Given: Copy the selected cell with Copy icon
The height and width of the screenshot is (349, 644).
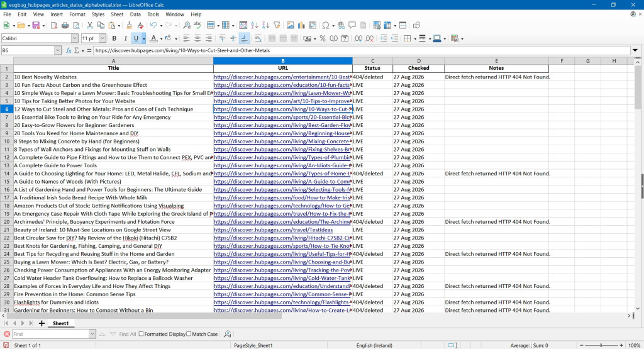Looking at the screenshot, I should point(101,25).
